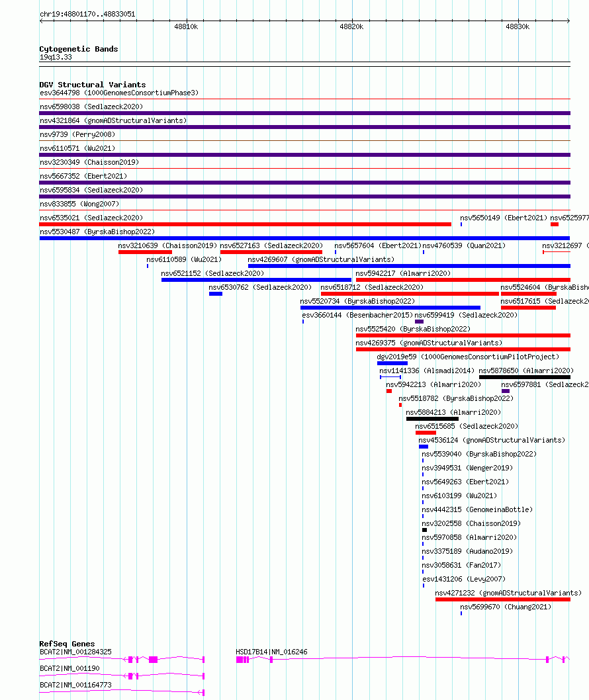
Task: Open esv1431206 Levy2007 label
Action: (464, 578)
